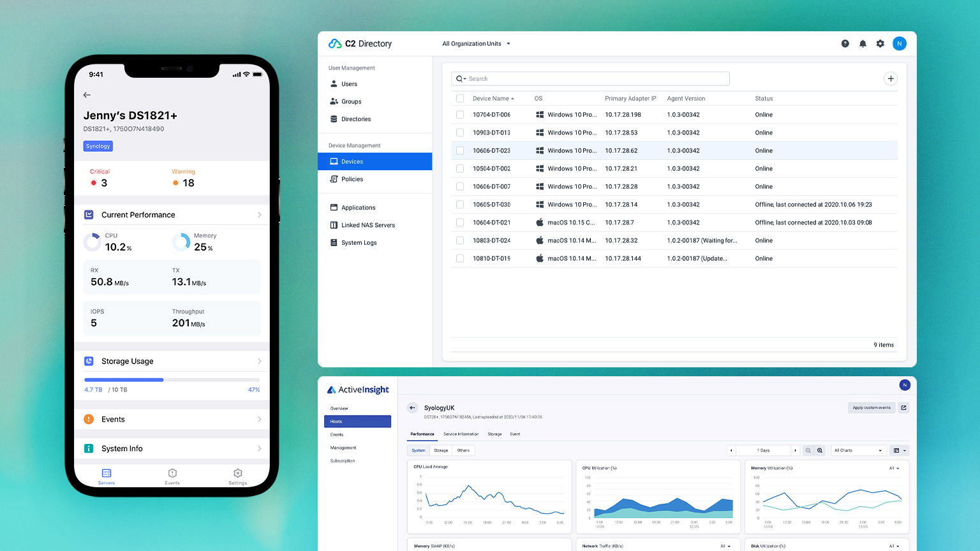Open the All Charts dropdown

click(857, 450)
